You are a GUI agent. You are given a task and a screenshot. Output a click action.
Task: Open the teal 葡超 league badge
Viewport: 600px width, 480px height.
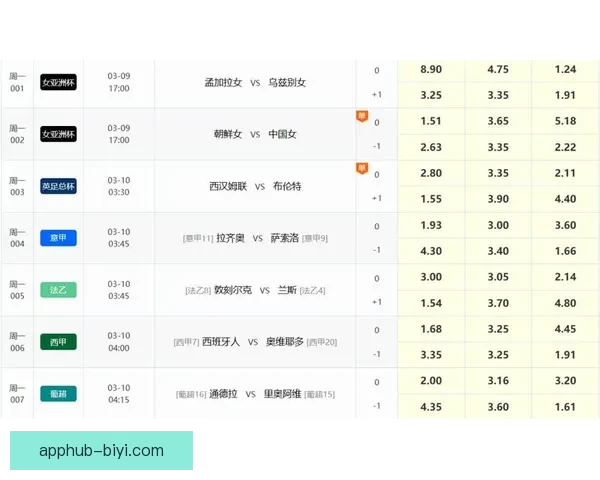[58, 394]
